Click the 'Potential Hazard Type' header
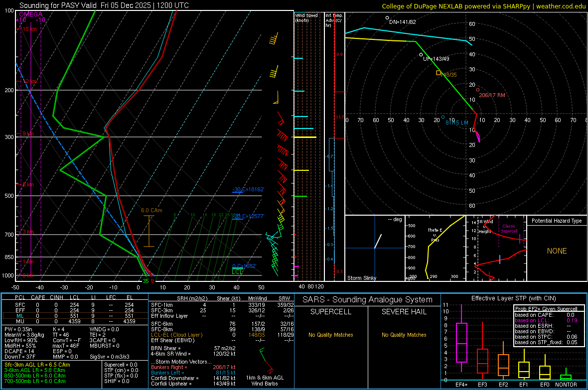This screenshot has height=390, width=588. tap(557, 221)
